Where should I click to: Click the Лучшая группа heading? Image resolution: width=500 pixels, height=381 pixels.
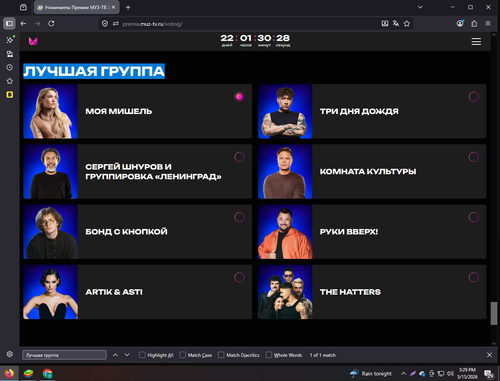coord(94,71)
